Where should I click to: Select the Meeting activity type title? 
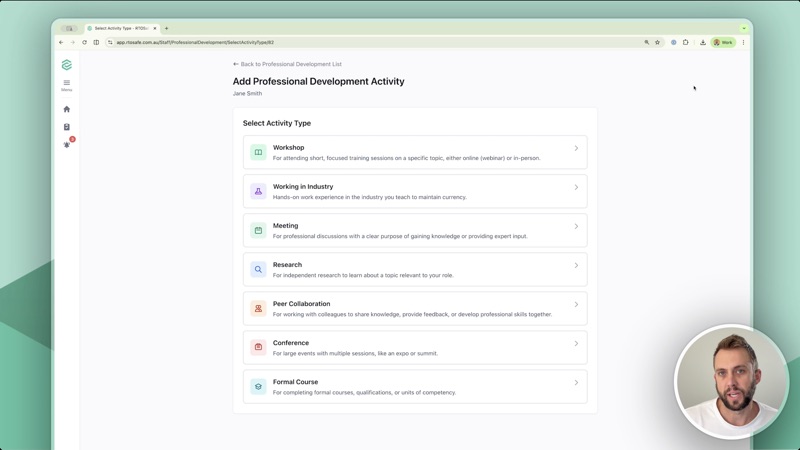pos(285,226)
